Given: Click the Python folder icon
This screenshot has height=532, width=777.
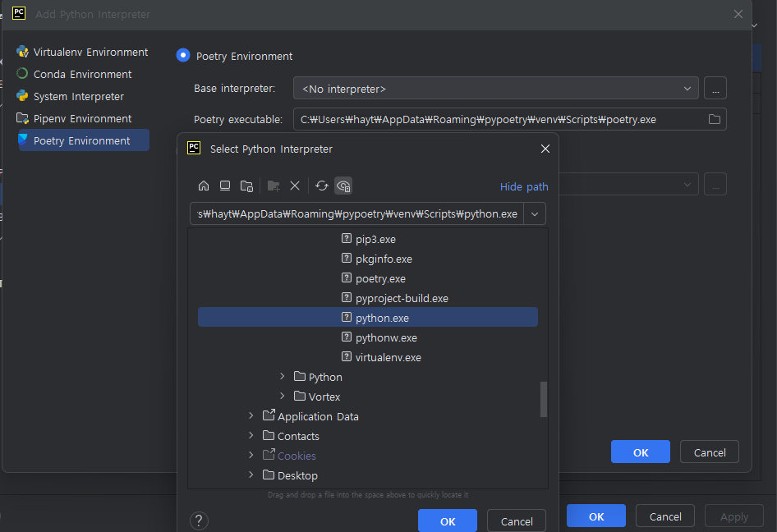Looking at the screenshot, I should tap(299, 377).
